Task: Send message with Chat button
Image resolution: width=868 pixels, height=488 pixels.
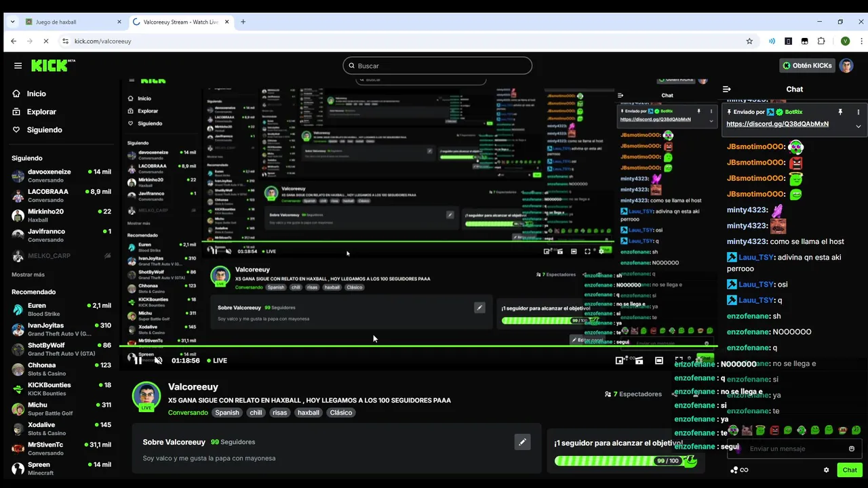Action: pos(850,470)
